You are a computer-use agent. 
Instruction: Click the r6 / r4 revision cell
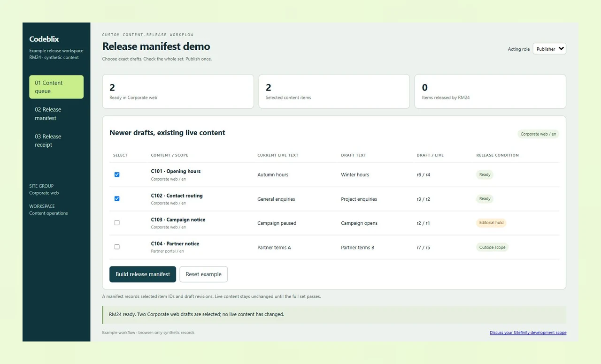423,175
